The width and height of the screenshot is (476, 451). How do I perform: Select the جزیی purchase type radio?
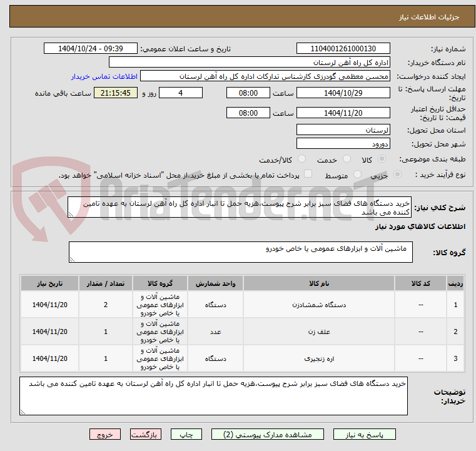click(x=397, y=175)
